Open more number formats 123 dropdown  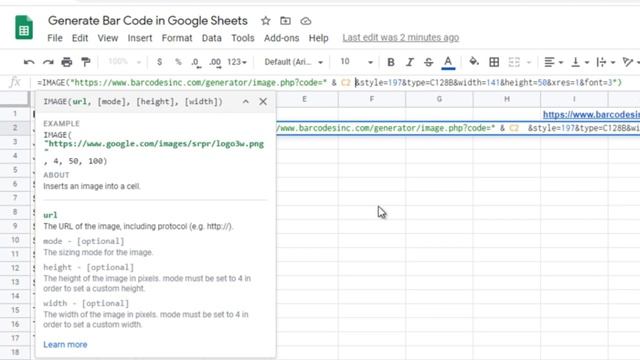237,62
